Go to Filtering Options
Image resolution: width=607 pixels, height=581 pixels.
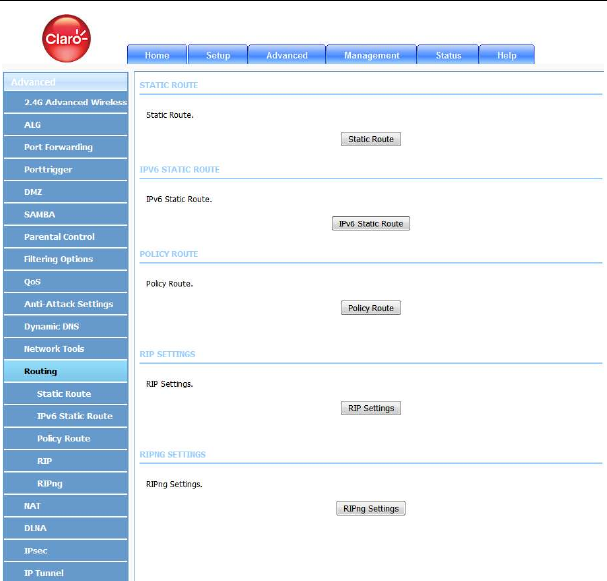click(65, 259)
